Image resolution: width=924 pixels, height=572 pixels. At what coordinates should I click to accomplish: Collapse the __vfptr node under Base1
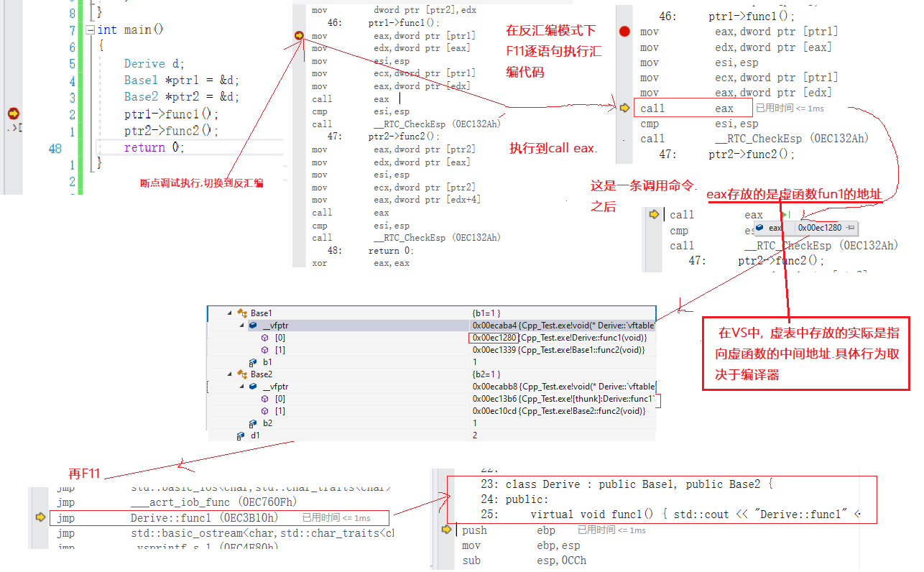click(x=242, y=326)
